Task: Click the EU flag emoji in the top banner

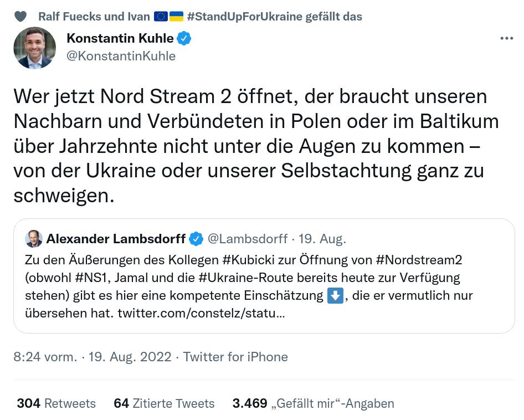Action: pyautogui.click(x=162, y=16)
